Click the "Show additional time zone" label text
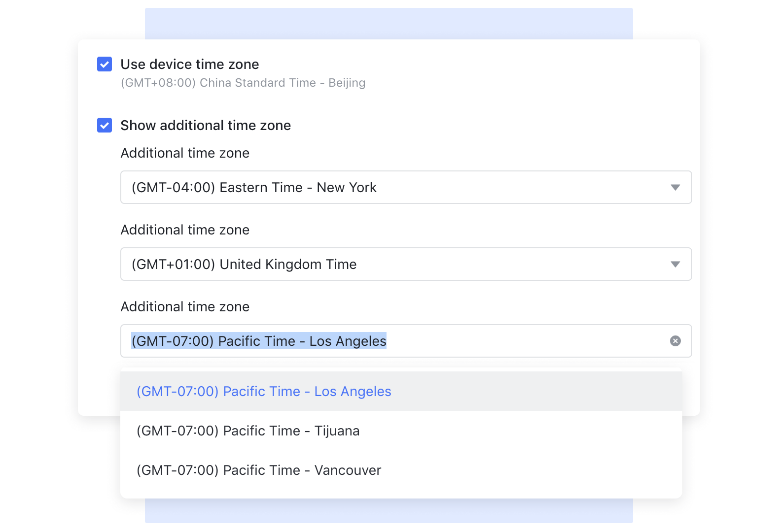The width and height of the screenshot is (777, 532). point(206,126)
